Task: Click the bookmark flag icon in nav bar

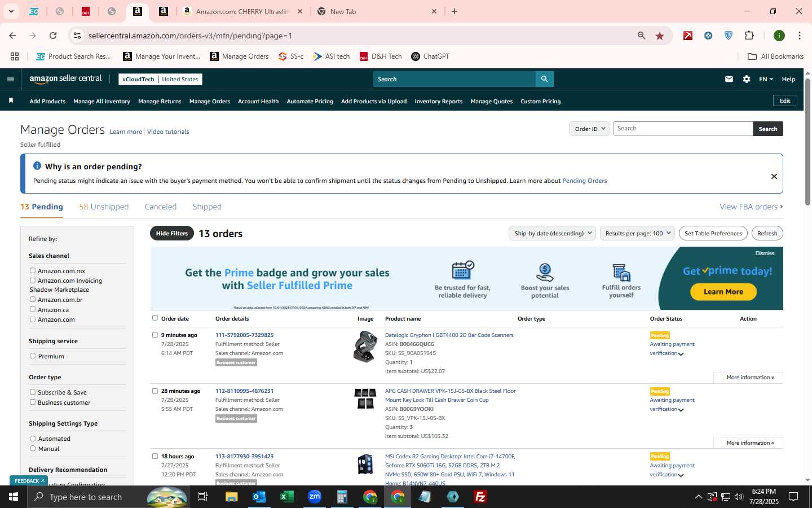Action: (11, 100)
